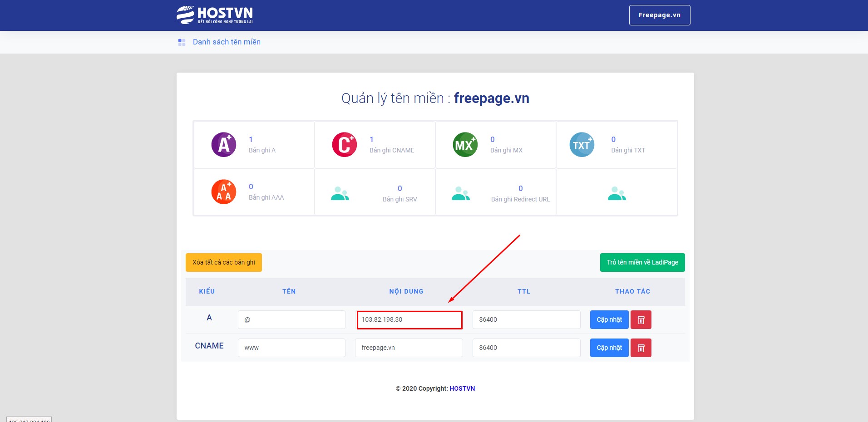Click Trỏ tên miền về LadiPage button

[642, 262]
